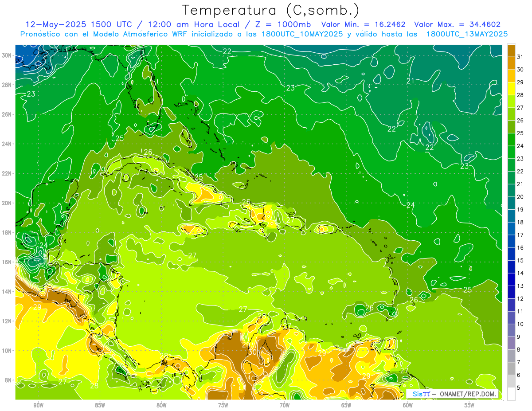Viewport: 532px width, 411px height.
Task: Click the legend color band between 23 and 24
Action: point(511,153)
